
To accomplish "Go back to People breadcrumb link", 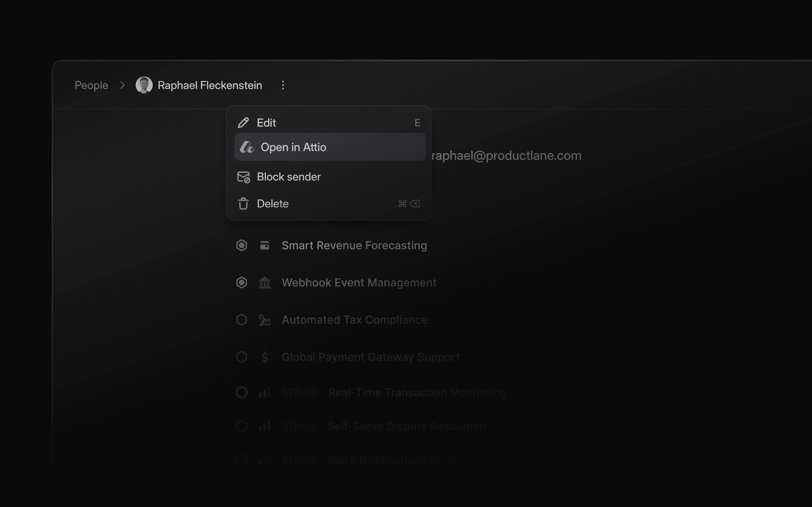I will tap(91, 85).
